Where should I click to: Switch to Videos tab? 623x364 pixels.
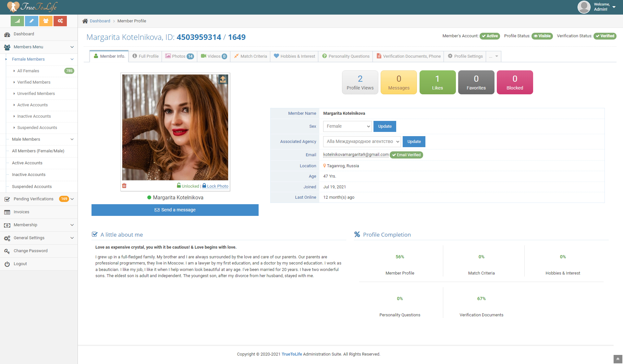[x=214, y=56]
